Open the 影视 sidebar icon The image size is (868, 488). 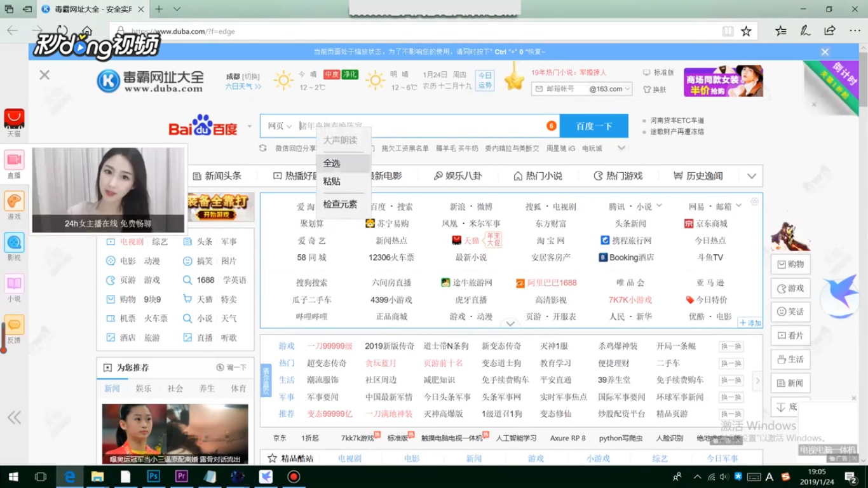pyautogui.click(x=14, y=242)
